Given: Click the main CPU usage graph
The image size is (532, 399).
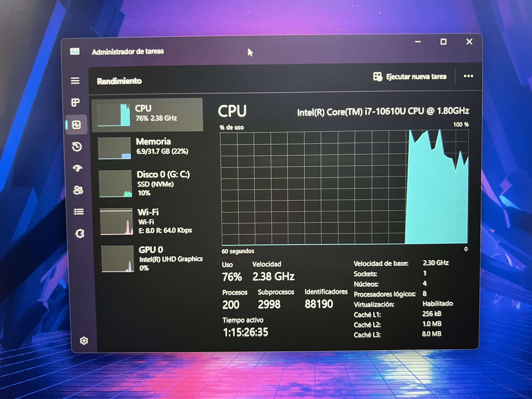Looking at the screenshot, I should pos(344,188).
